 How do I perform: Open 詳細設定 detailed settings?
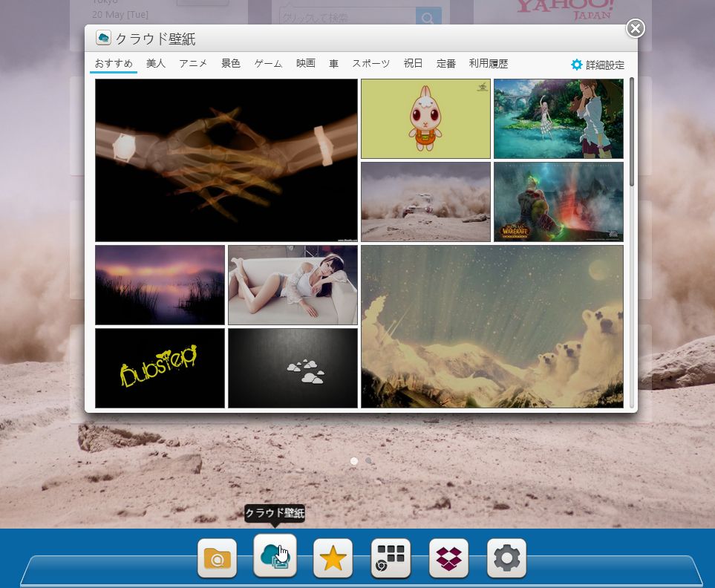(598, 65)
